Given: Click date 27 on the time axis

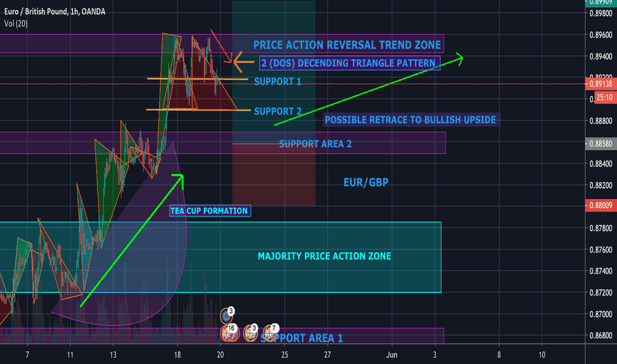Looking at the screenshot, I should 328,355.
